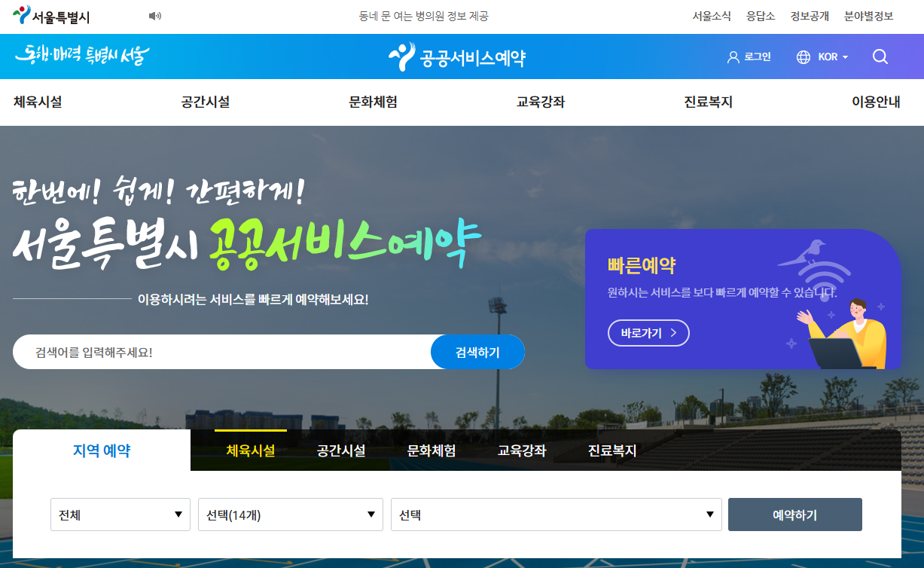The width and height of the screenshot is (924, 568).
Task: Click the 동행·매력 특별시 서울 slogan logo
Action: click(x=83, y=55)
